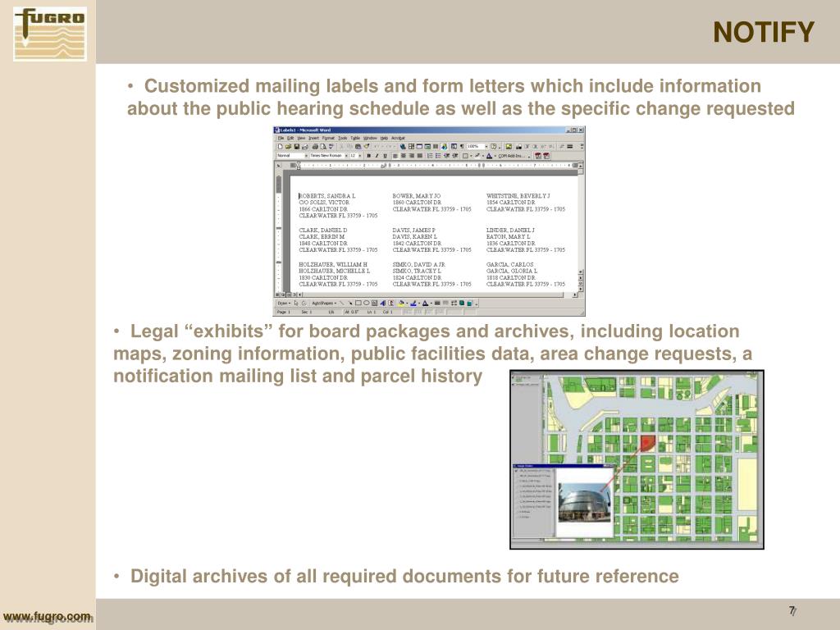This screenshot has height=630, width=840.
Task: Click the Open folder icon in Word toolbar
Action: click(288, 146)
